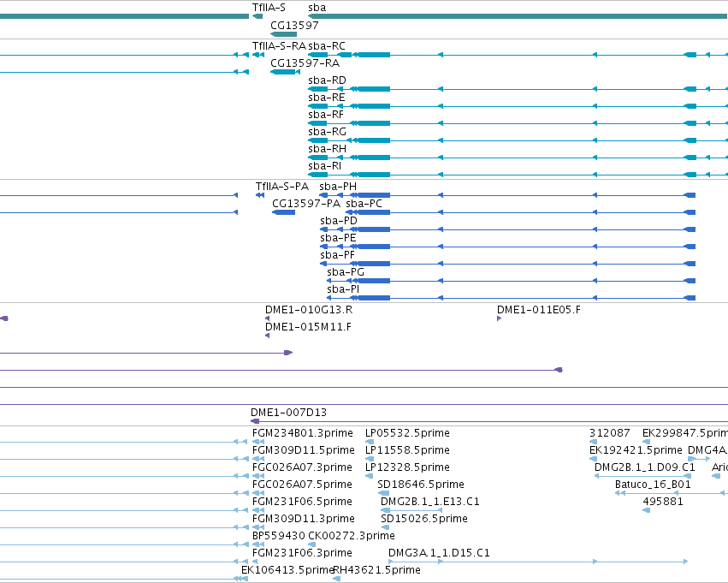Select protein TfIIA-S-PA
Screen dimensions: 728x583
click(282, 187)
